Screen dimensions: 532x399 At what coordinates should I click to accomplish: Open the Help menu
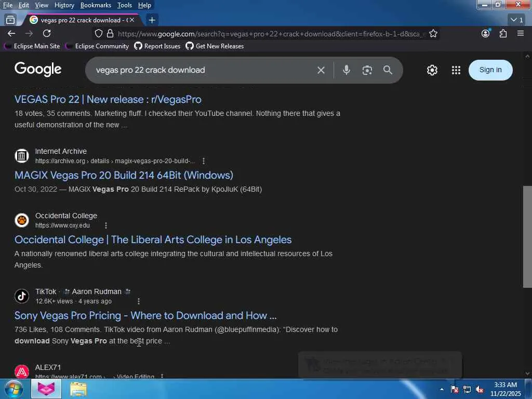point(144,5)
